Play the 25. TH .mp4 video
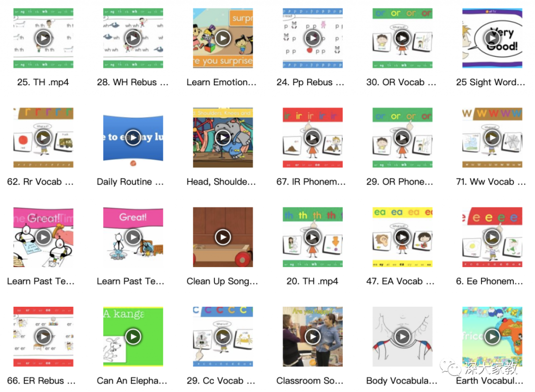The height and width of the screenshot is (392, 535). pos(43,38)
